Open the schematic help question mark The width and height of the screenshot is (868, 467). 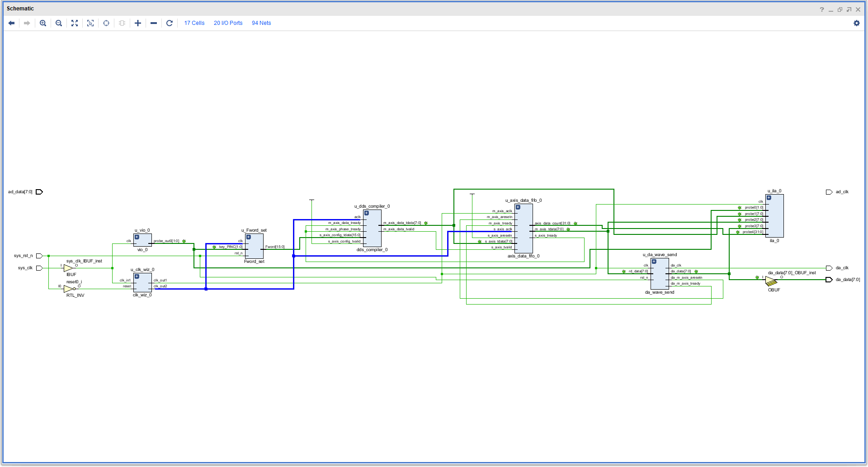(x=822, y=10)
